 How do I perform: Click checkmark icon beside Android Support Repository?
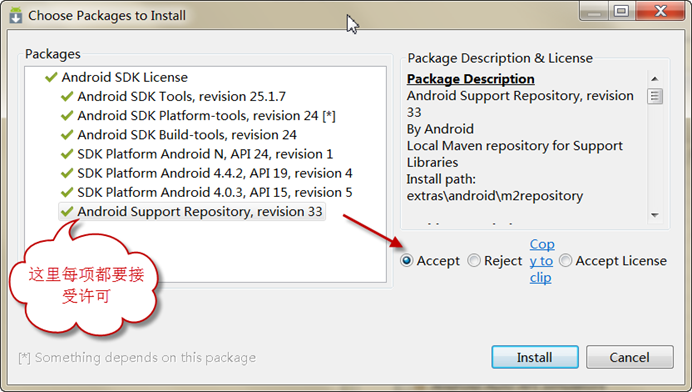67,211
